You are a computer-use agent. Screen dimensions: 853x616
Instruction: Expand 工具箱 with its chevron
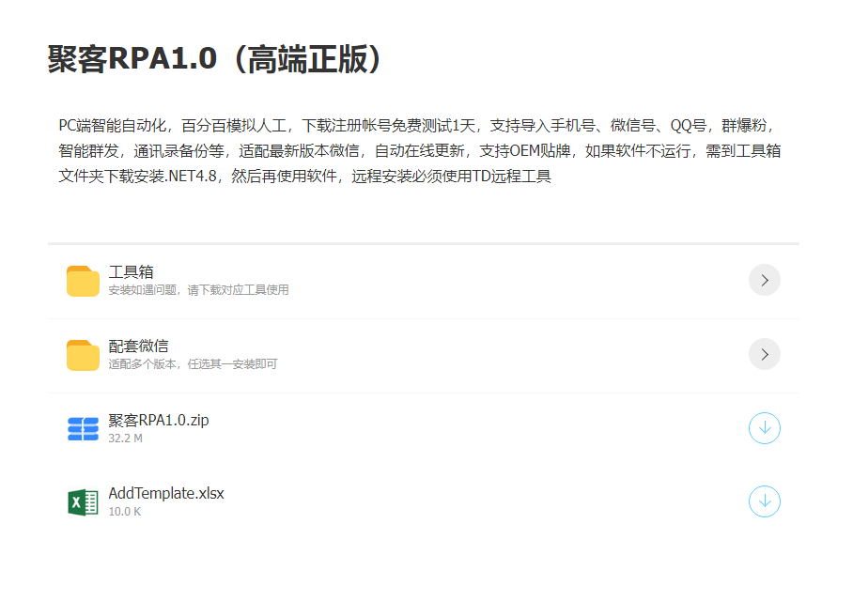click(765, 280)
